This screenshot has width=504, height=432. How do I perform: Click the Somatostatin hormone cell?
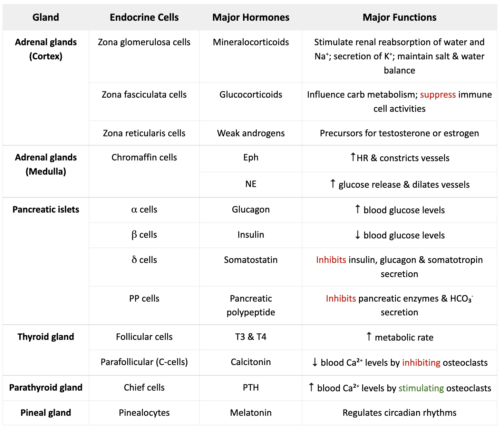tap(251, 260)
